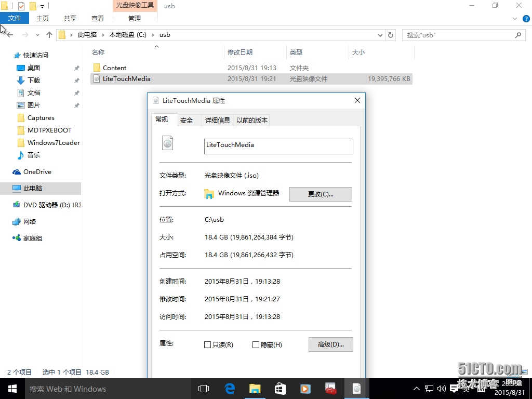
Task: Go up one folder level arrow
Action: [x=49, y=35]
